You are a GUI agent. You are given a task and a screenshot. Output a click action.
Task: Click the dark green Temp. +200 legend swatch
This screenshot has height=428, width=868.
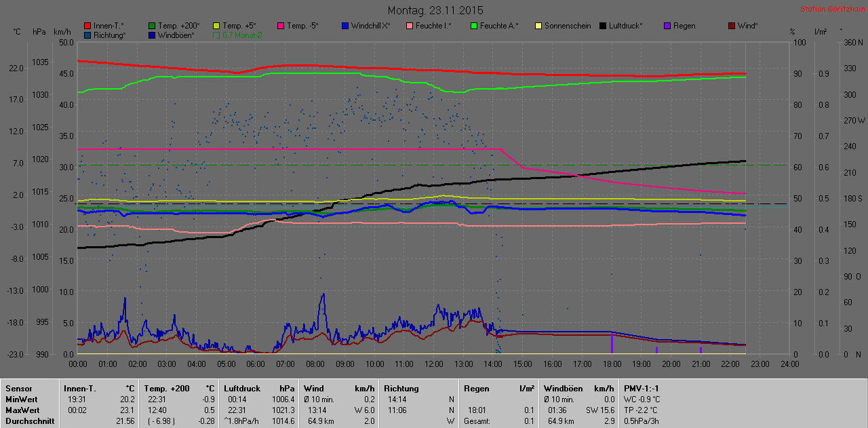152,26
